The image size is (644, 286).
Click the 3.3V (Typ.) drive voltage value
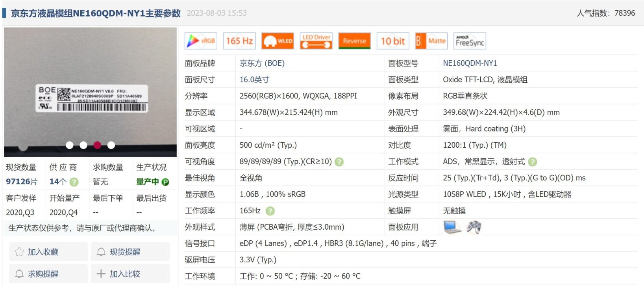point(258,260)
